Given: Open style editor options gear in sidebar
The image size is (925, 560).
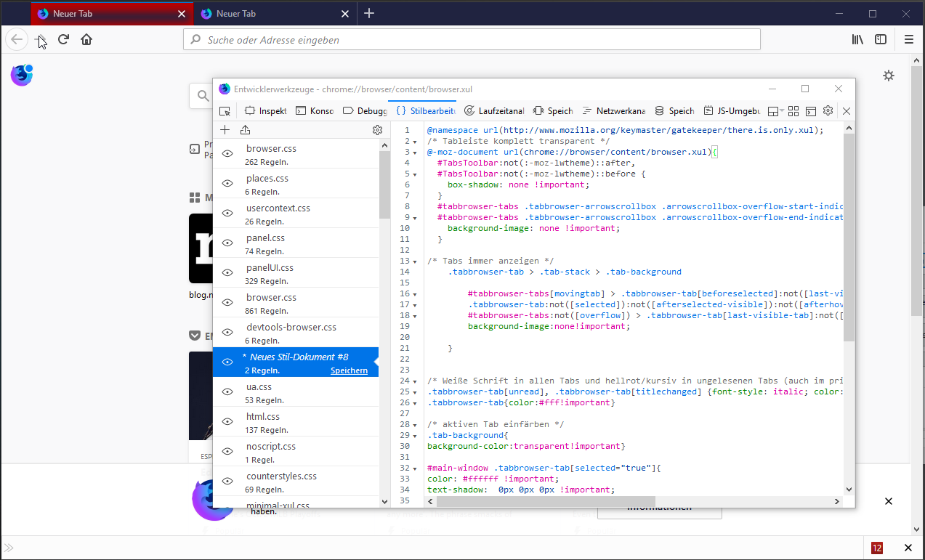Looking at the screenshot, I should pyautogui.click(x=377, y=130).
